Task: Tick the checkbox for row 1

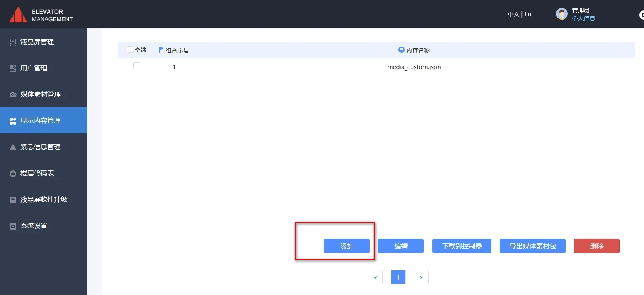Action: pos(137,66)
